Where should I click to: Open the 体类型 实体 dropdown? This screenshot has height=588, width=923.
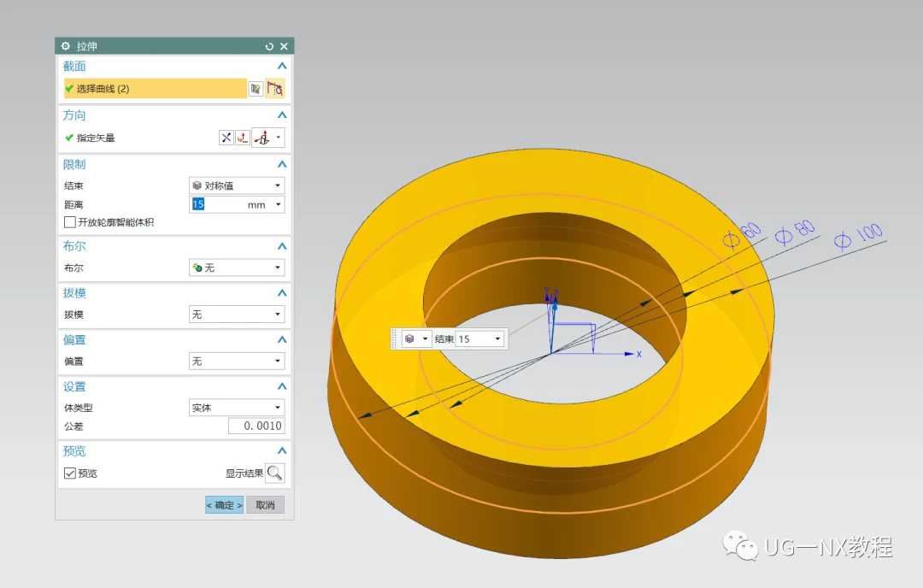237,408
